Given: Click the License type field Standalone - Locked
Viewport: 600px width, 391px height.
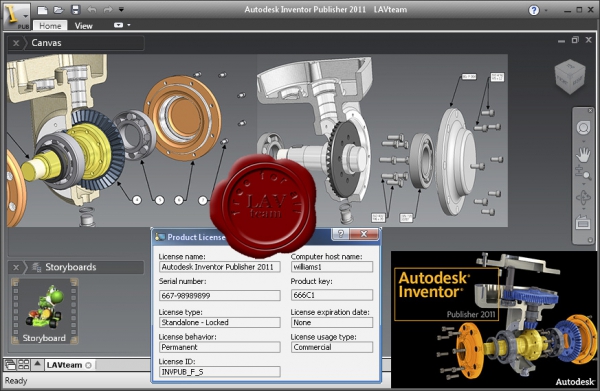Looking at the screenshot, I should [x=220, y=323].
